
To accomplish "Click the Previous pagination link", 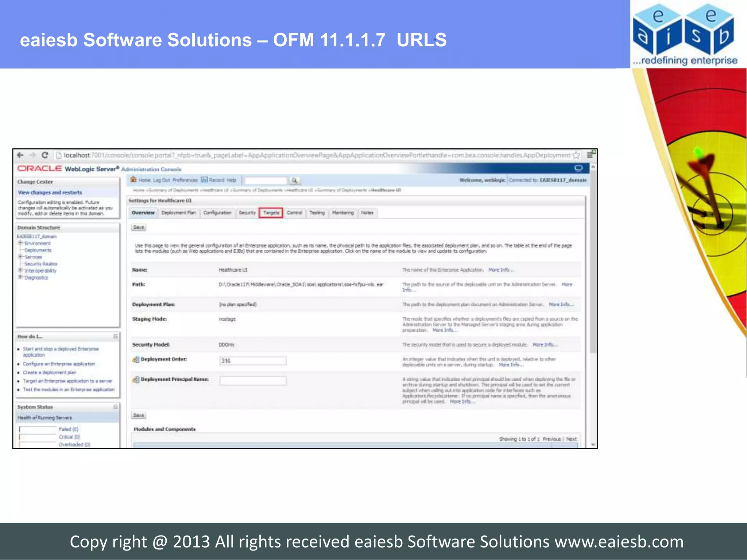I will pyautogui.click(x=551, y=439).
